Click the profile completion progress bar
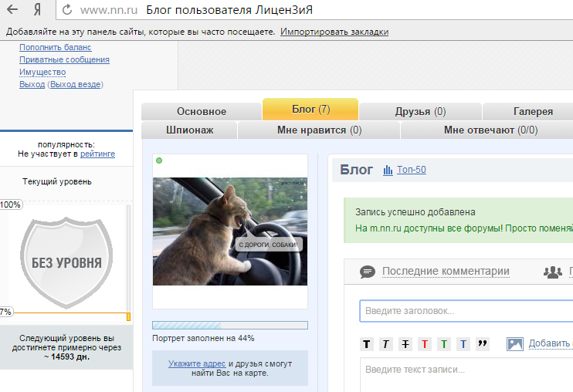 pos(230,325)
